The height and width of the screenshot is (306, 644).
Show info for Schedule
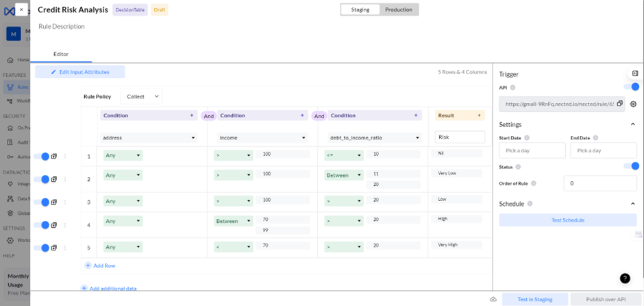530,204
